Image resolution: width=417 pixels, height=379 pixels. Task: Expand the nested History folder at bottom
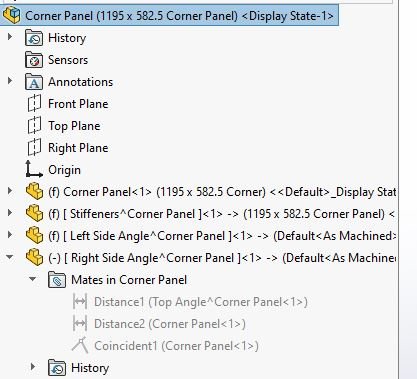(x=32, y=367)
